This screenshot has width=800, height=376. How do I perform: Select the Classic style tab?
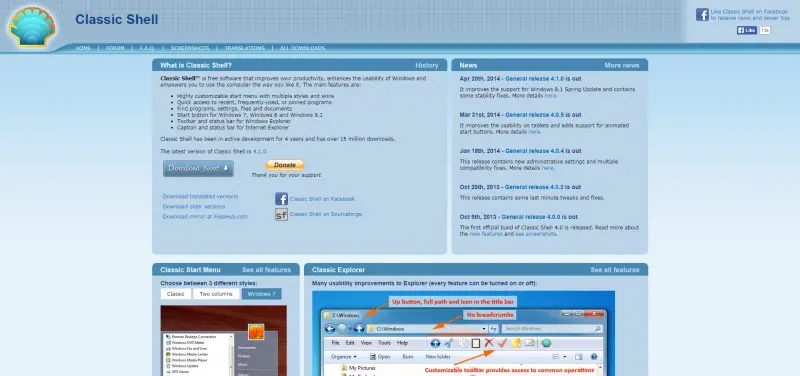[176, 294]
